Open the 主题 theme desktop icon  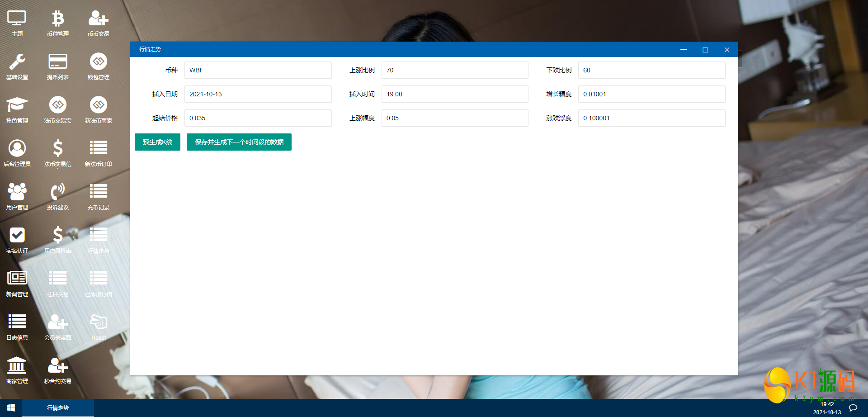coord(17,23)
